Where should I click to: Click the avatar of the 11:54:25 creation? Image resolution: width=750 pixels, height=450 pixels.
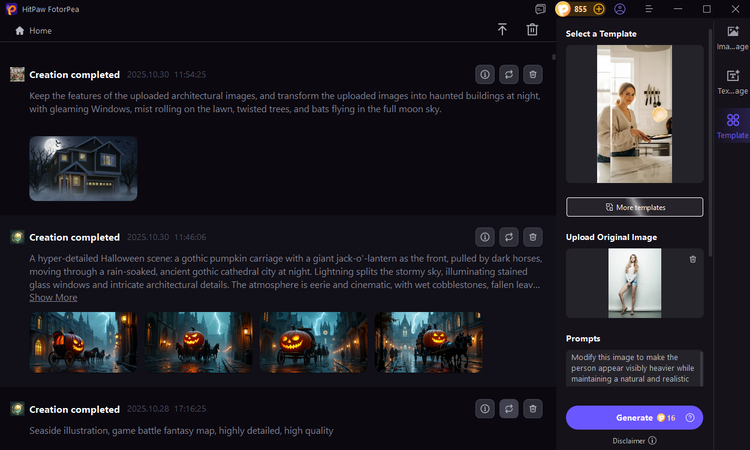coord(17,75)
